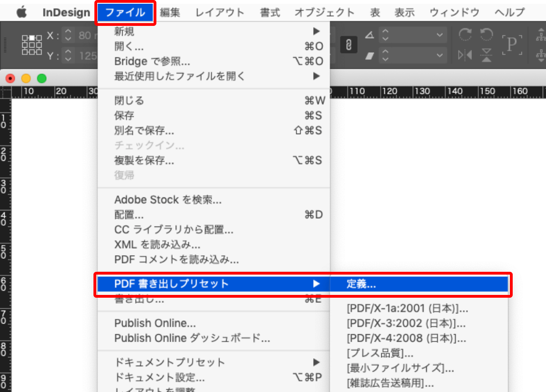The width and height of the screenshot is (546, 392).
Task: Open the 書式 menu
Action: coord(270,12)
